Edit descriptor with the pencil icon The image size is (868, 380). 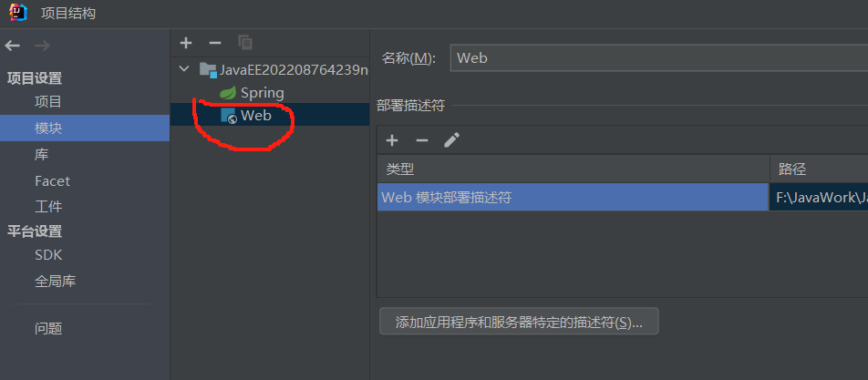point(451,140)
